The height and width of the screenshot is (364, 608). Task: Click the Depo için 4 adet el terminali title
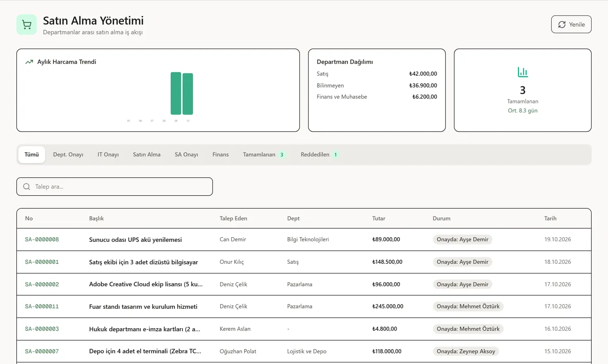pos(145,351)
